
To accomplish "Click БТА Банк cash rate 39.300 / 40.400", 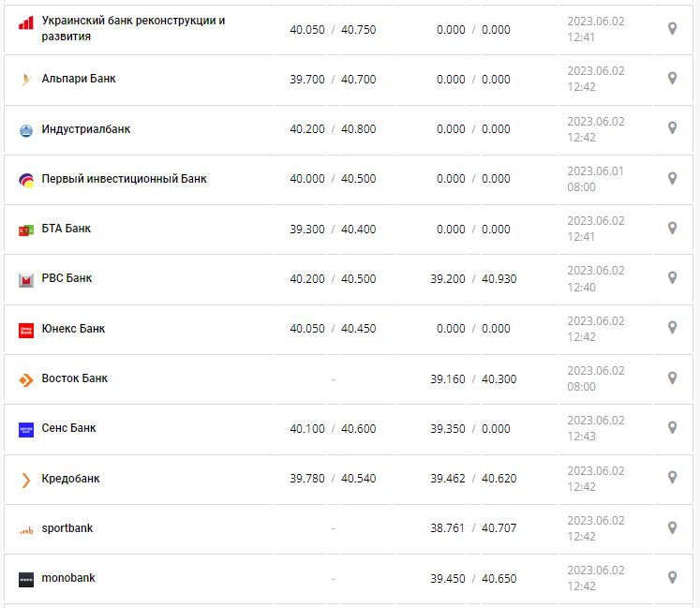I will (x=333, y=230).
